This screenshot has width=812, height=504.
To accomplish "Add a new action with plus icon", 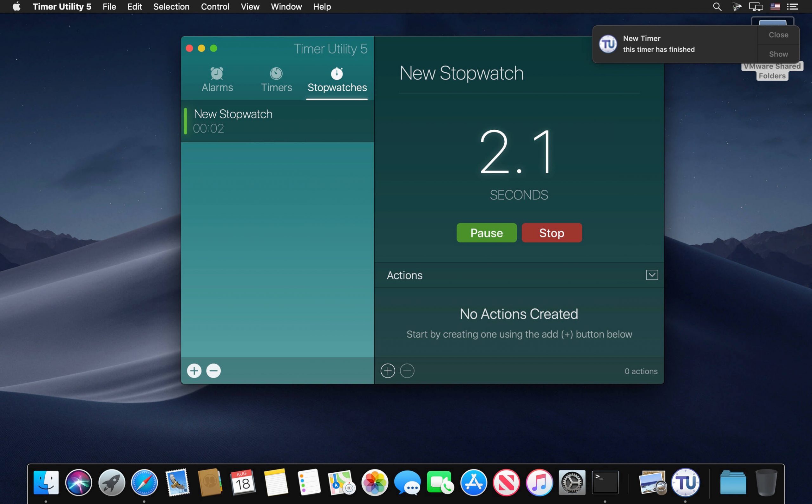I will coord(388,371).
